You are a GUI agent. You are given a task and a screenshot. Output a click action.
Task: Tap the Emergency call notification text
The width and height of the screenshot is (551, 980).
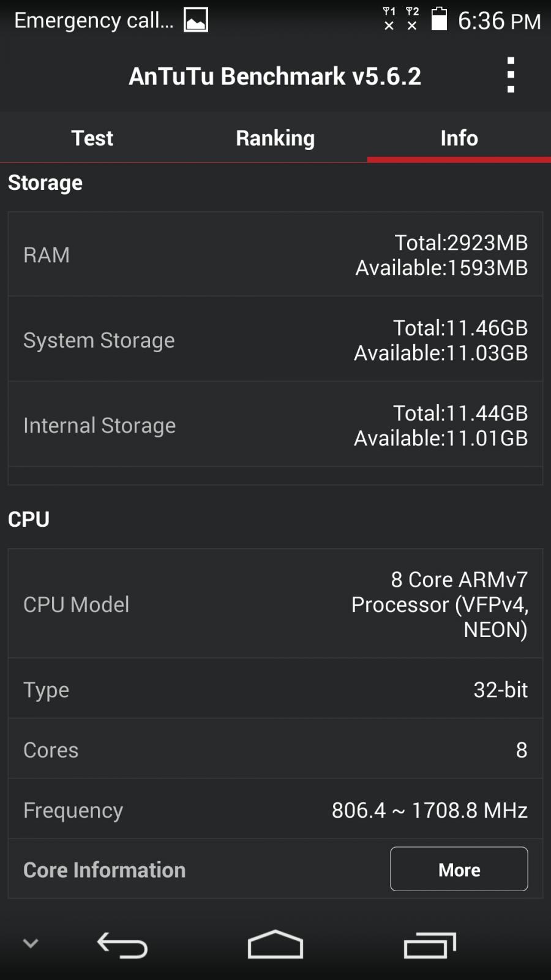coord(94,20)
